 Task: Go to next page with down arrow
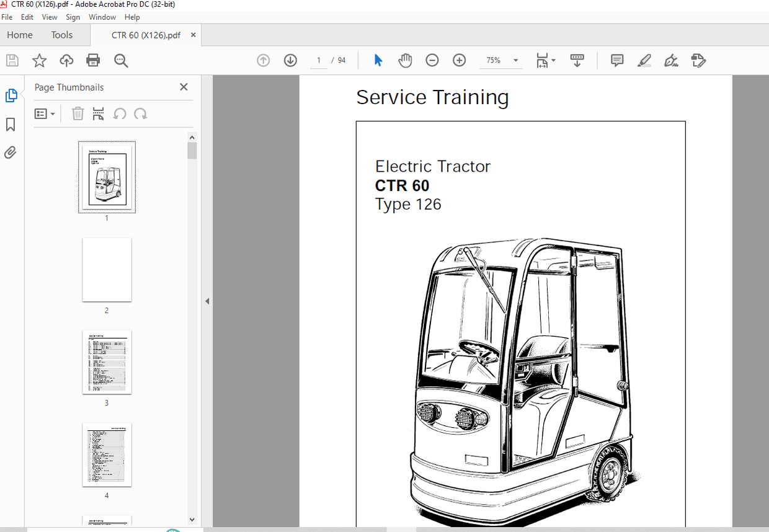point(290,60)
